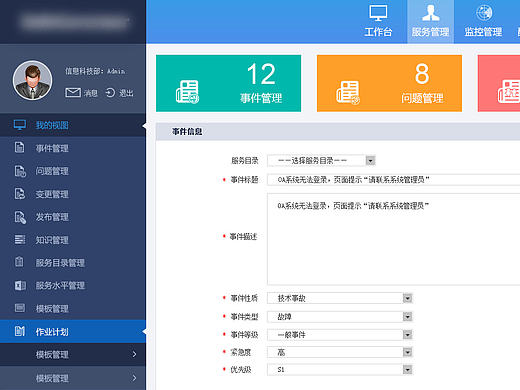520x390 pixels.
Task: Click the 信息科技部: Admin user text
Action: click(x=95, y=71)
